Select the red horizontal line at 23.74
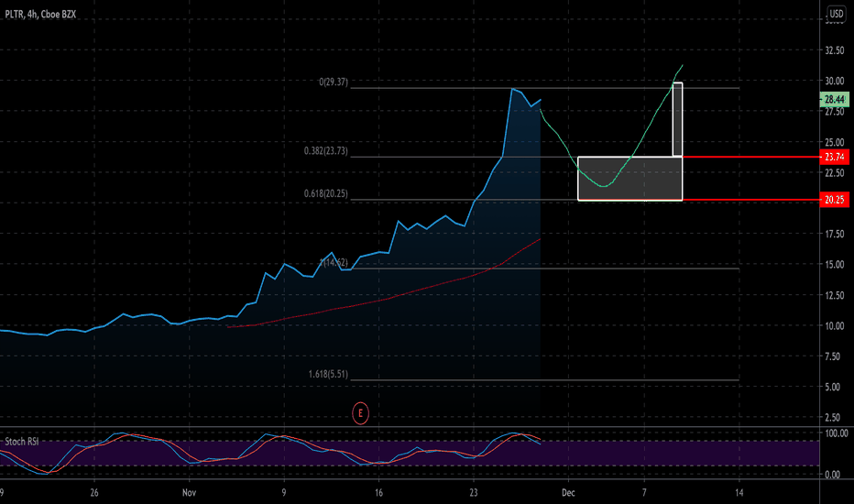 tap(750, 157)
